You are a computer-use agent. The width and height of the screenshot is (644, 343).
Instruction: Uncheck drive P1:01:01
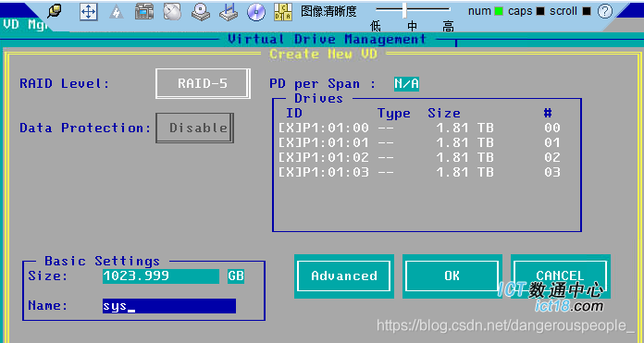(290, 142)
